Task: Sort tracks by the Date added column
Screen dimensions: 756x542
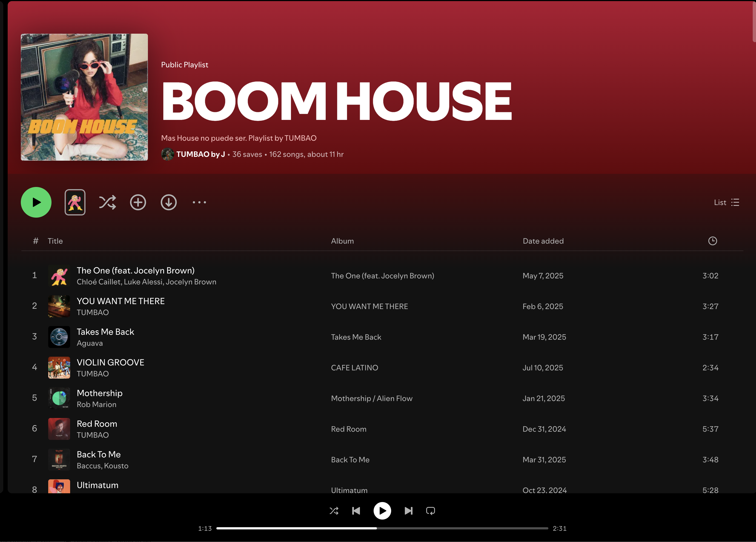Action: (543, 241)
